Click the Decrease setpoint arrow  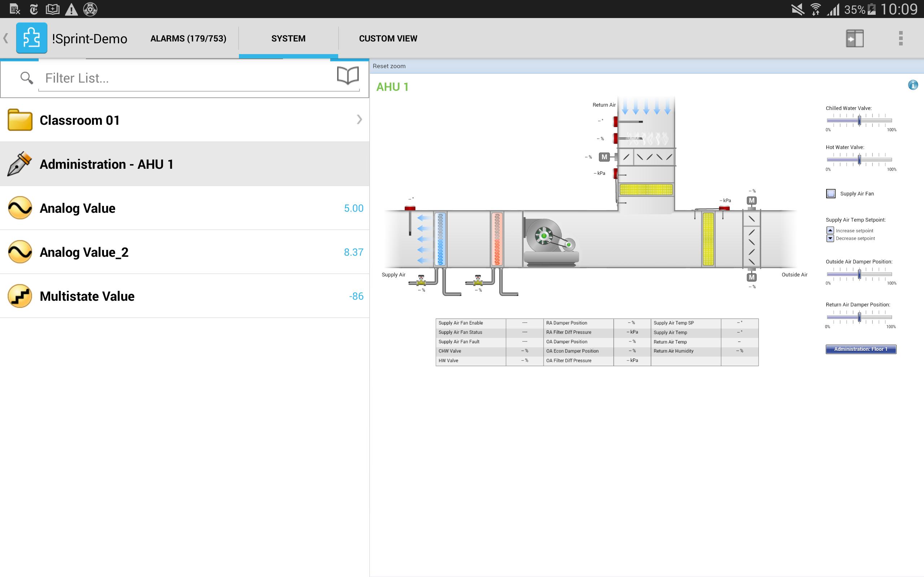pyautogui.click(x=830, y=238)
